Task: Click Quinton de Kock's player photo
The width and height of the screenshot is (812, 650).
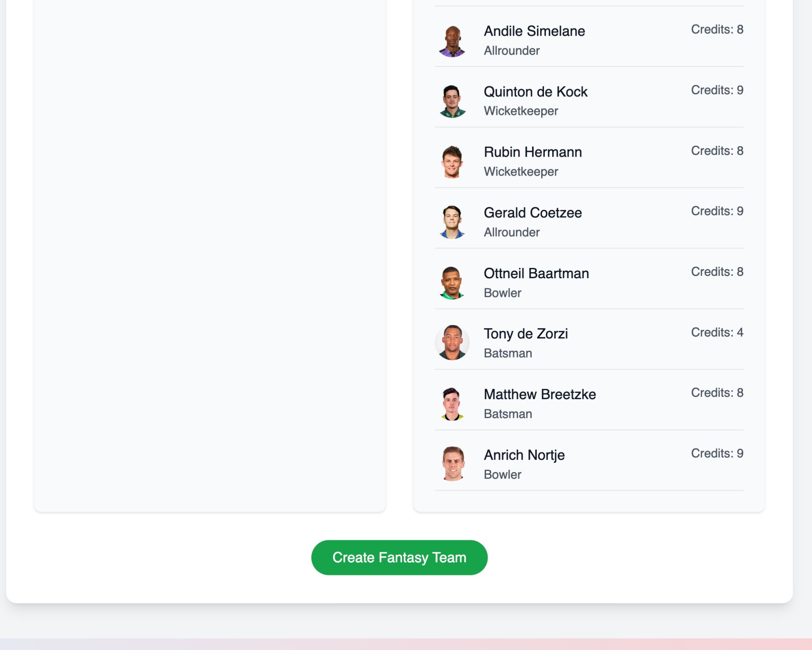Action: (x=452, y=101)
